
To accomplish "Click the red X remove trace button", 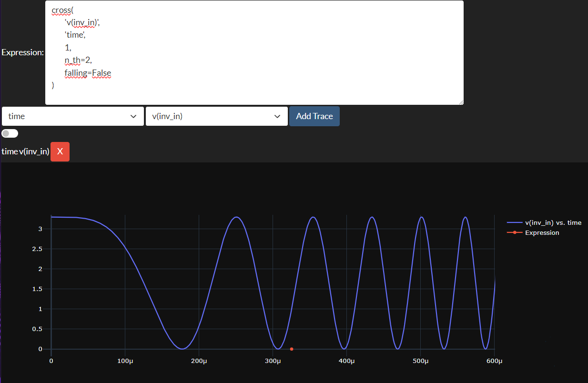I will (x=60, y=151).
